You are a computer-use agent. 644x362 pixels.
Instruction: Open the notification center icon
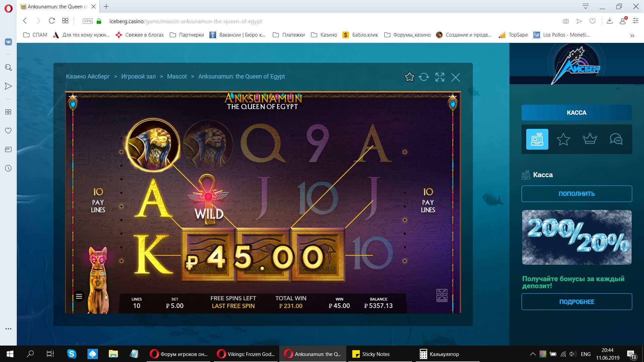[x=632, y=354]
